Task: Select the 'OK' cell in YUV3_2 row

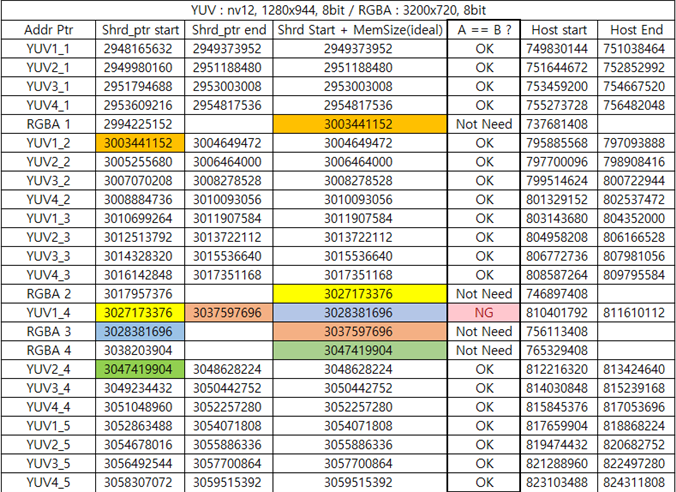Action: point(484,181)
